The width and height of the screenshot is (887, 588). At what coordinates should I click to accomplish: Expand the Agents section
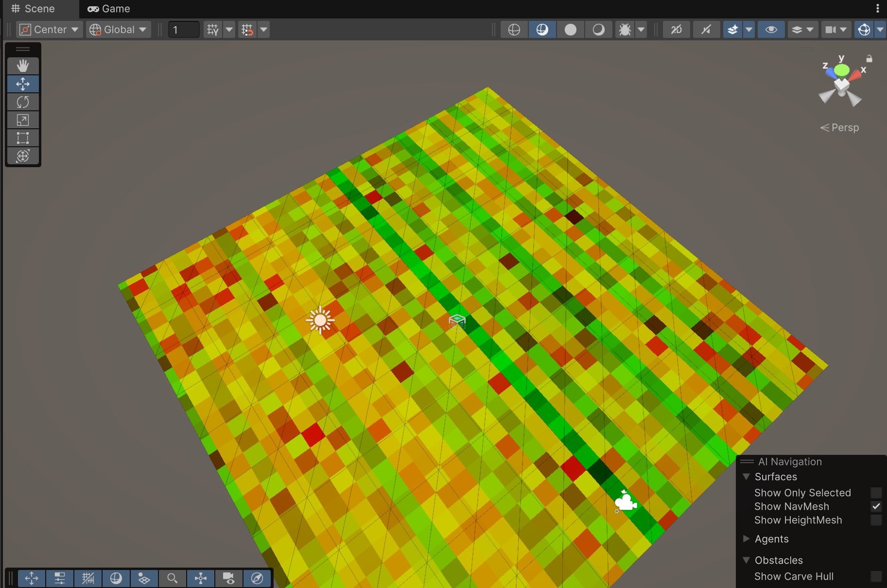click(746, 539)
